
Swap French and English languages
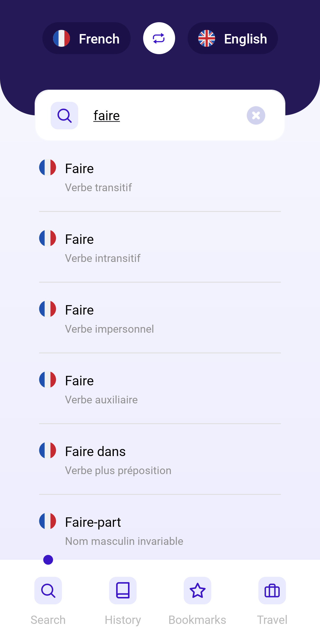[x=159, y=38]
